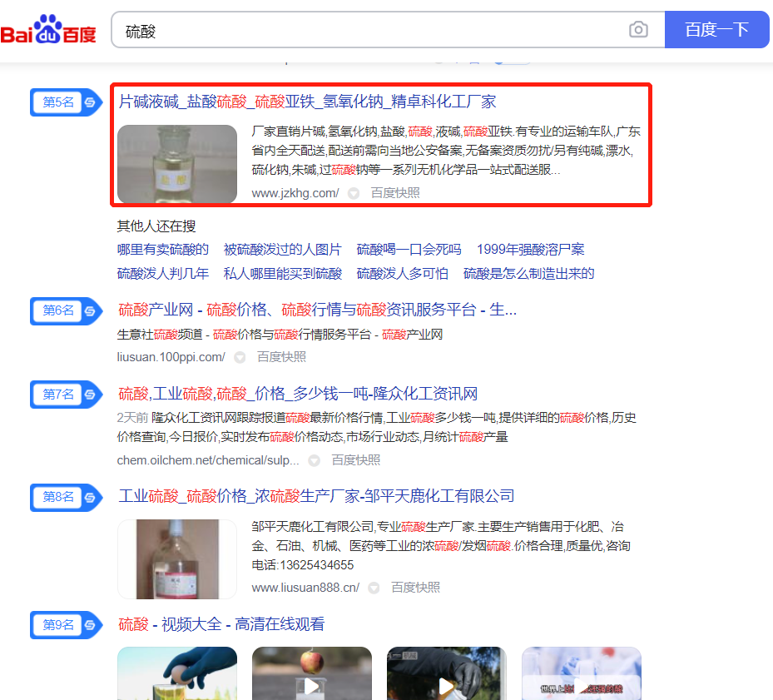The image size is (773, 700).
Task: Open 百度快照 for chem.oilchem.net result
Action: pos(356,460)
